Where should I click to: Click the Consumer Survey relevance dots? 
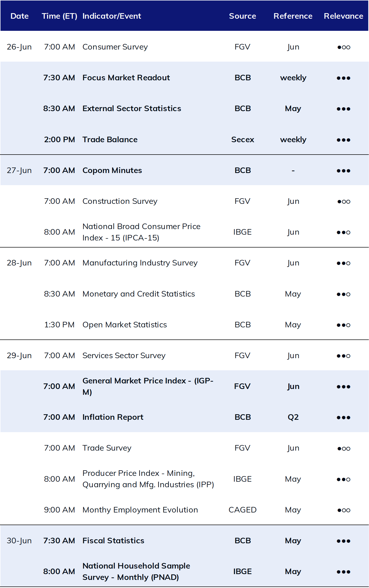(343, 47)
